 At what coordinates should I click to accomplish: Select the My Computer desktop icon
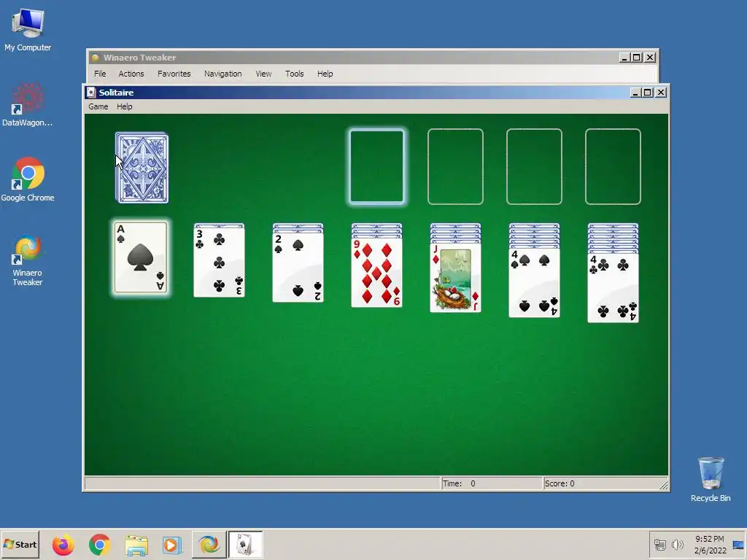[28, 29]
